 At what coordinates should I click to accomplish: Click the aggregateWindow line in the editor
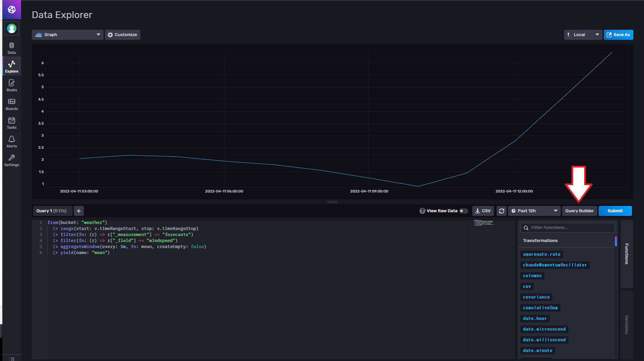coord(129,247)
